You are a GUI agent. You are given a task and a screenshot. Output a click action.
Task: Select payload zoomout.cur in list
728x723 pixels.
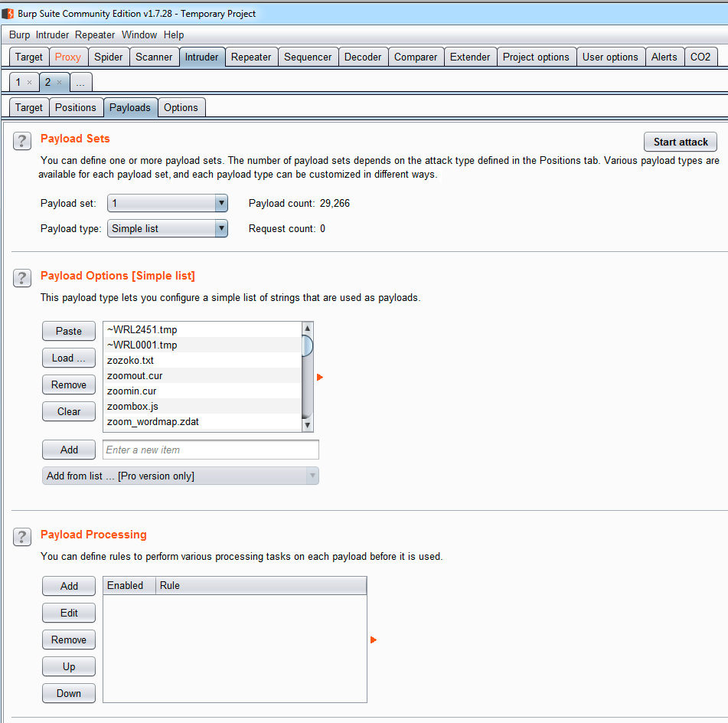click(x=202, y=375)
